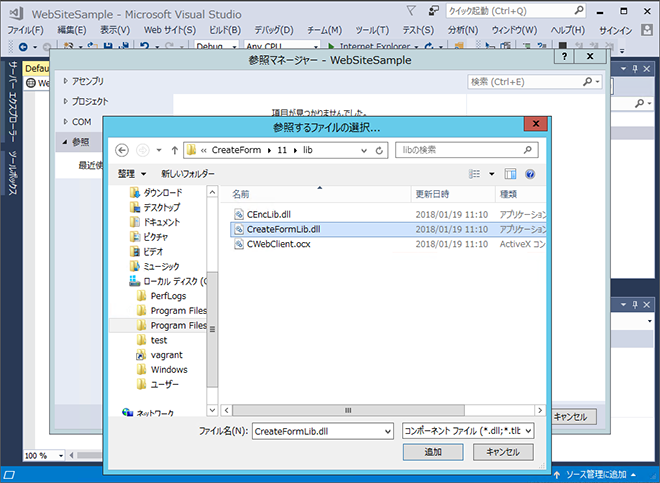Image resolution: width=660 pixels, height=483 pixels.
Task: Click the サインイン link
Action: point(616,30)
